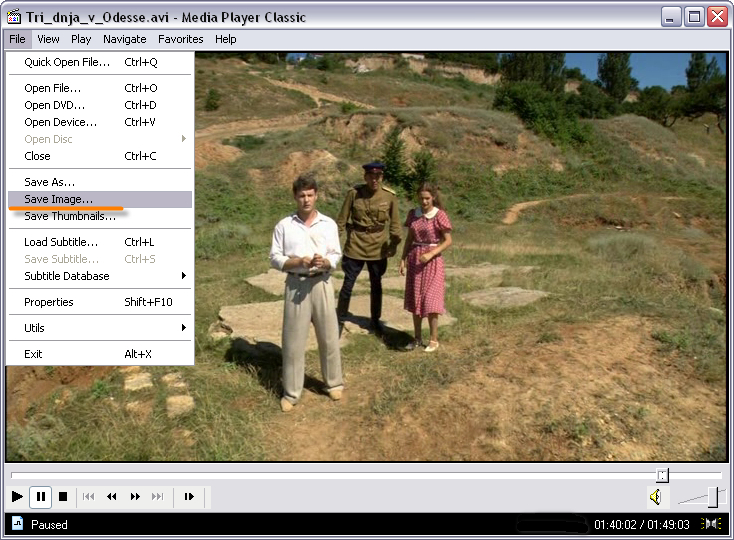Click the Pause button
Screen dimensions: 734x540
click(x=41, y=496)
